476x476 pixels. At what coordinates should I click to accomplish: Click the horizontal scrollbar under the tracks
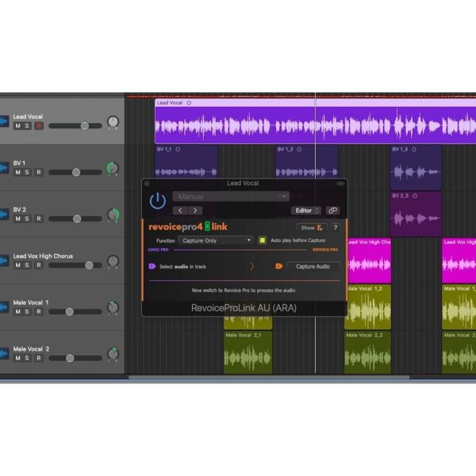269,378
